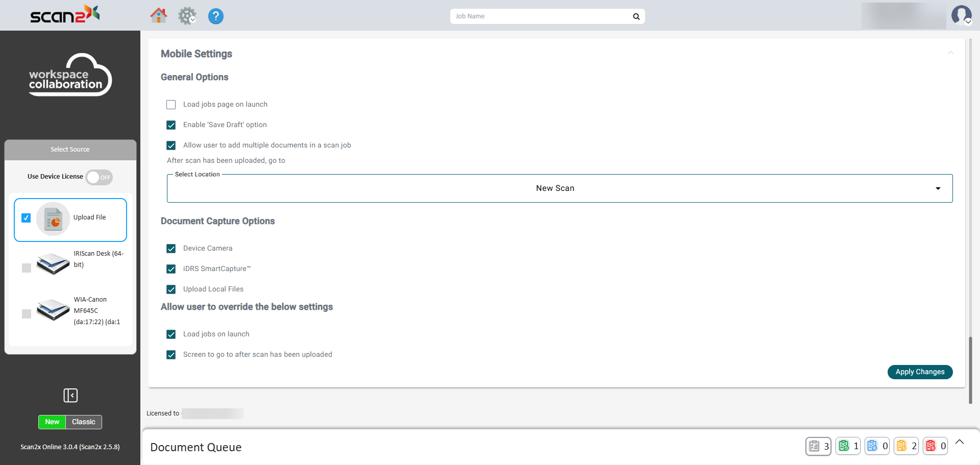
Task: Click the Job Name search field
Action: 541,16
